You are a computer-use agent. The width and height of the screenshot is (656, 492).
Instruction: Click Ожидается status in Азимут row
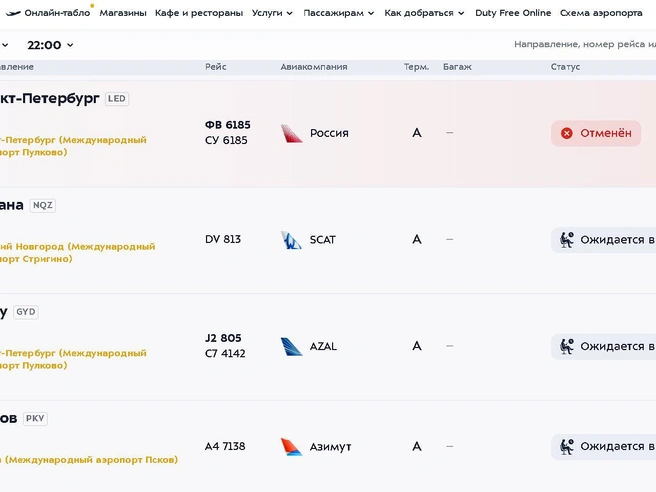point(603,447)
